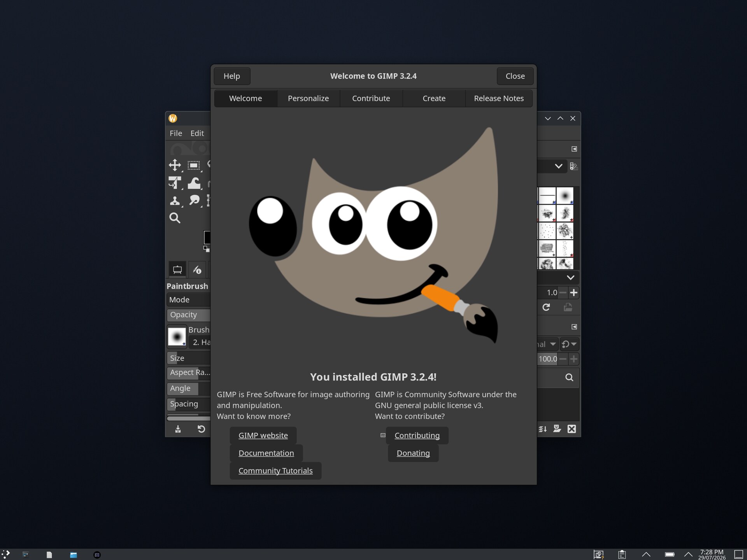Close the Welcome to GIMP dialog
This screenshot has height=560, width=747.
point(515,76)
